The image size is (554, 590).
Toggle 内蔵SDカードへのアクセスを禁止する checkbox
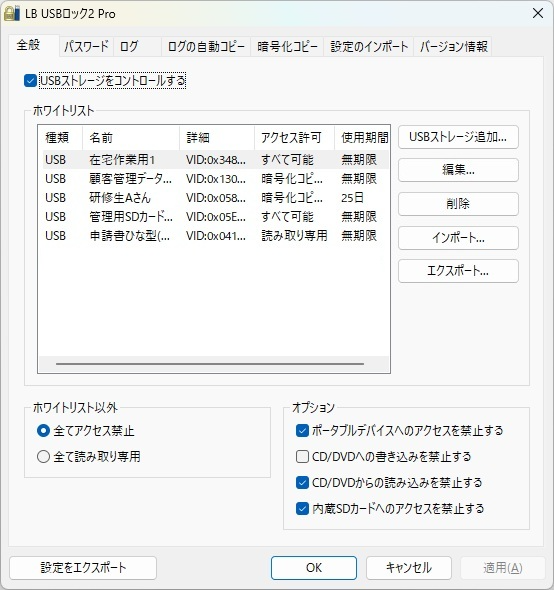pyautogui.click(x=302, y=509)
